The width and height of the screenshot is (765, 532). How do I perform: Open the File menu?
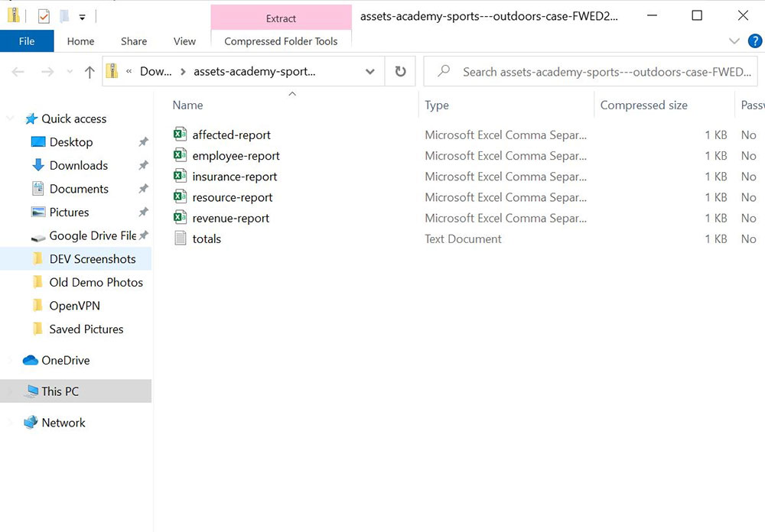pyautogui.click(x=27, y=41)
